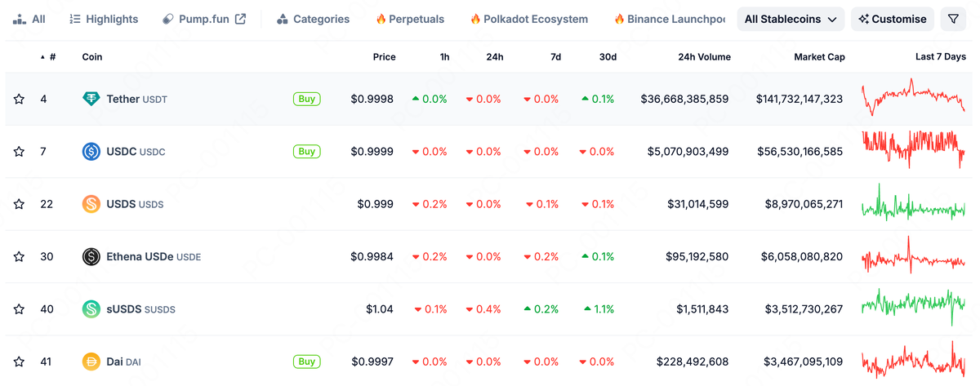The height and width of the screenshot is (386, 980).
Task: Open Pump.fun external link
Action: (204, 19)
